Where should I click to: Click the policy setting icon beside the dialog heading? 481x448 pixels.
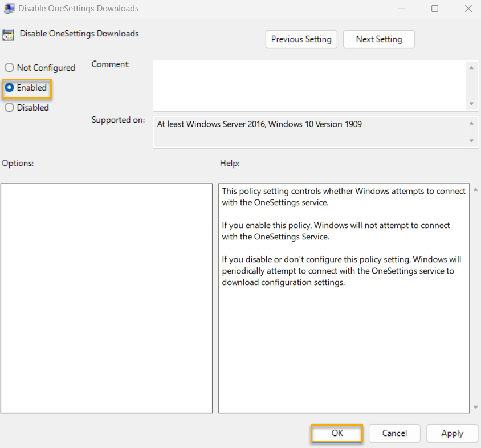[9, 34]
